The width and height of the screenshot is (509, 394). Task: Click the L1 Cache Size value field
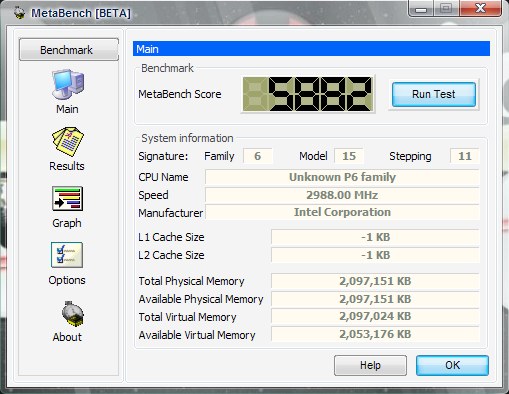click(x=375, y=237)
